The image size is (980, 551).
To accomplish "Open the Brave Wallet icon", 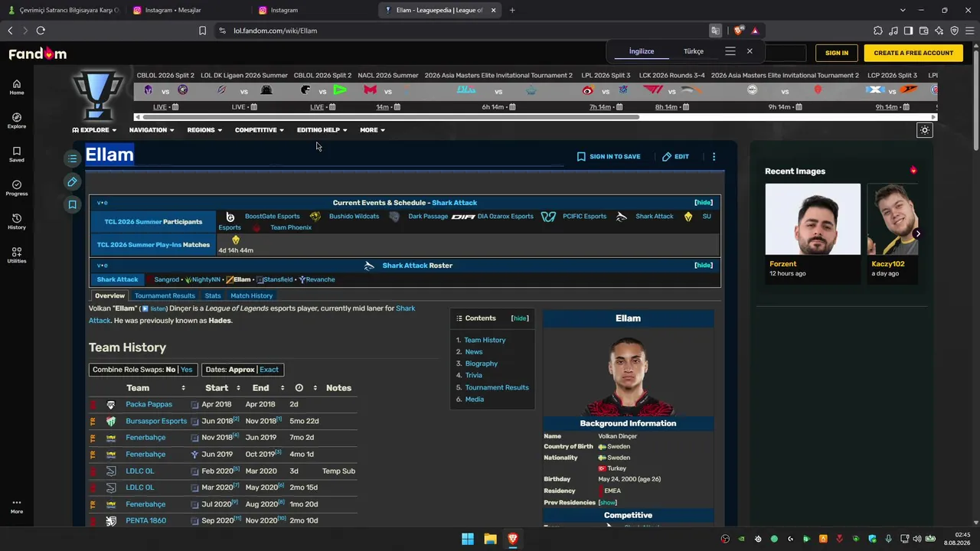I will pyautogui.click(x=923, y=31).
